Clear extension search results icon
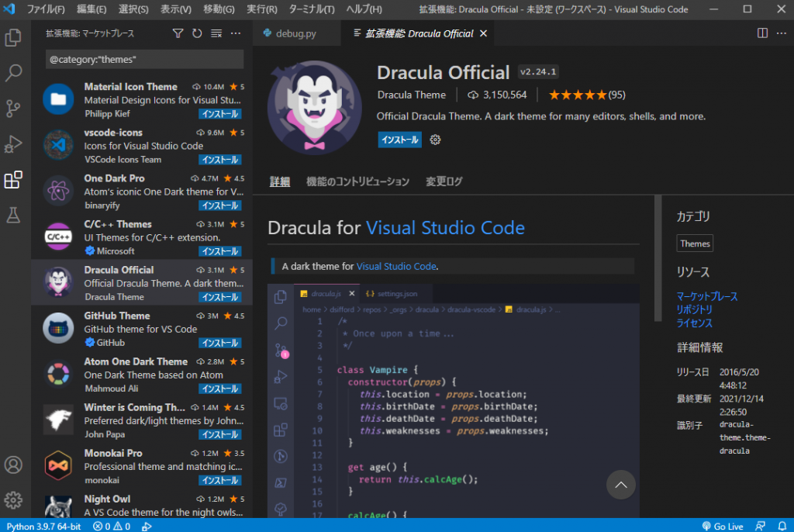Image resolution: width=794 pixels, height=532 pixels. click(x=216, y=33)
